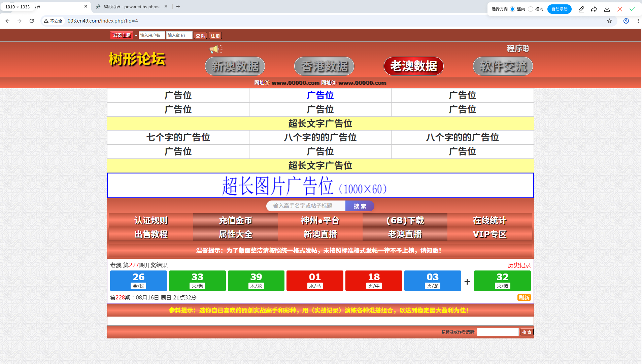Open the new browser tab plus button

tap(178, 6)
